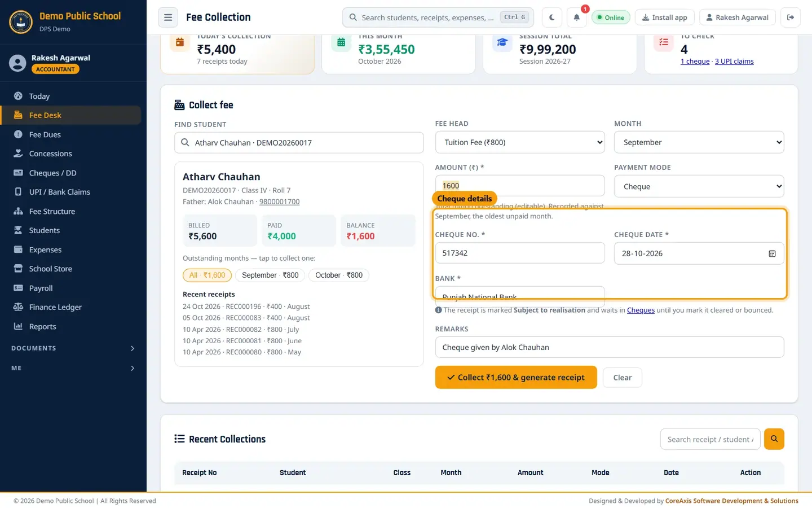Expand the Documents sidebar group
Screen dimensions: 812x508
click(73, 348)
